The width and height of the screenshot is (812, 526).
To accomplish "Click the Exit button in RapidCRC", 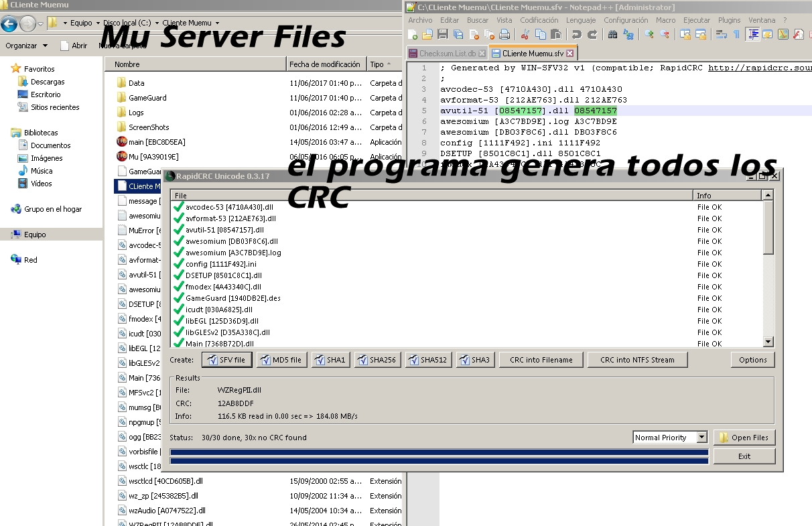I will (744, 456).
